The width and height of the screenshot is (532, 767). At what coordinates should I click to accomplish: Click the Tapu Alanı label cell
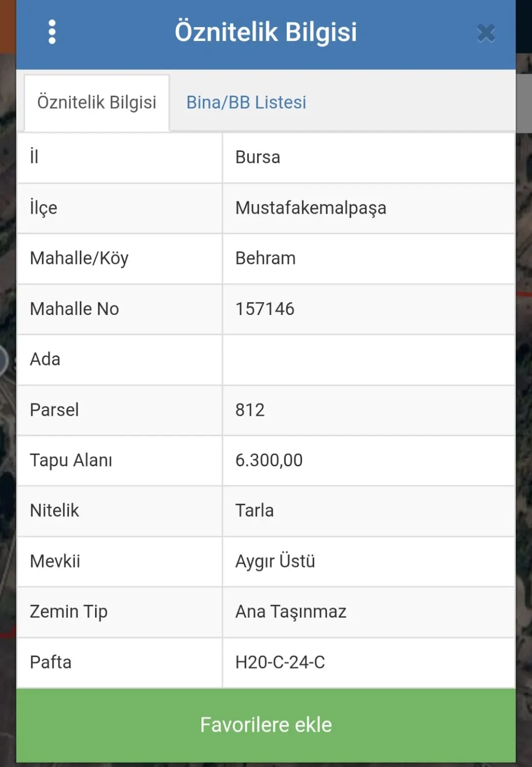(120, 461)
